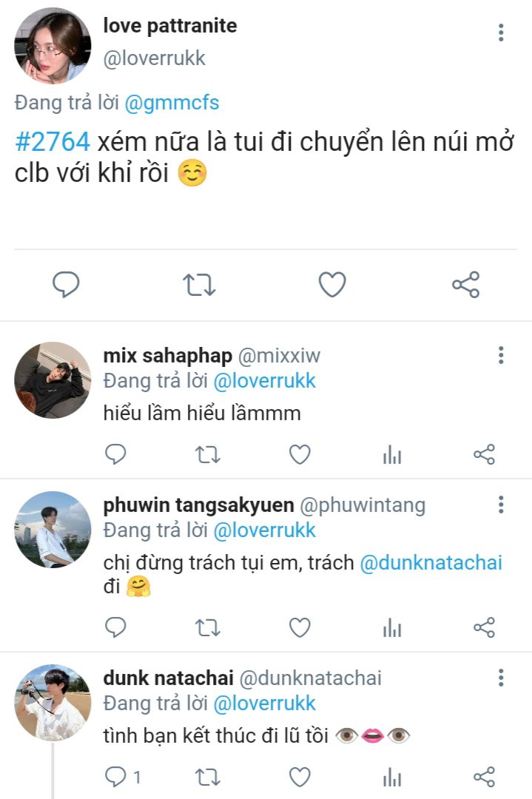The image size is (532, 799).
Task: Like the main tweet by love pattranite
Action: click(332, 285)
